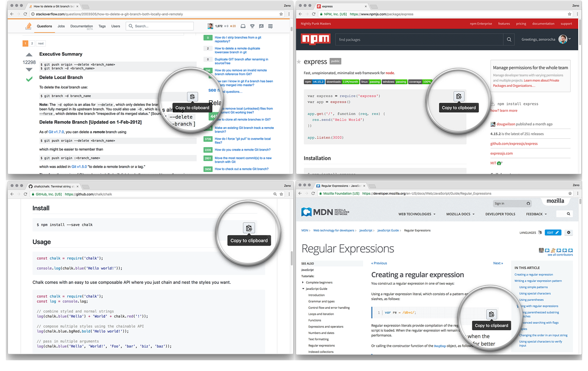Open Developer Tools in the MDN navigation

click(500, 214)
